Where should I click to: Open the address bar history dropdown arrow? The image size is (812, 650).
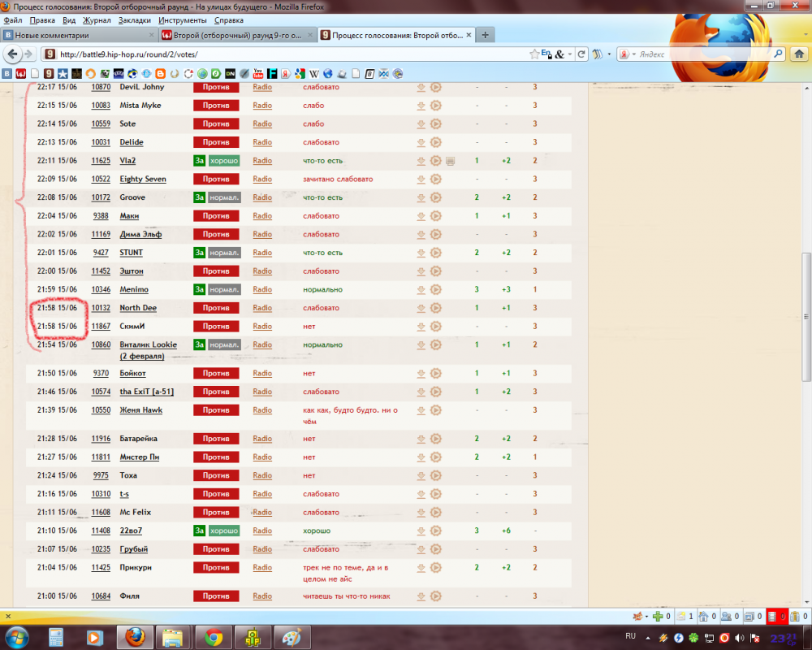[570, 54]
